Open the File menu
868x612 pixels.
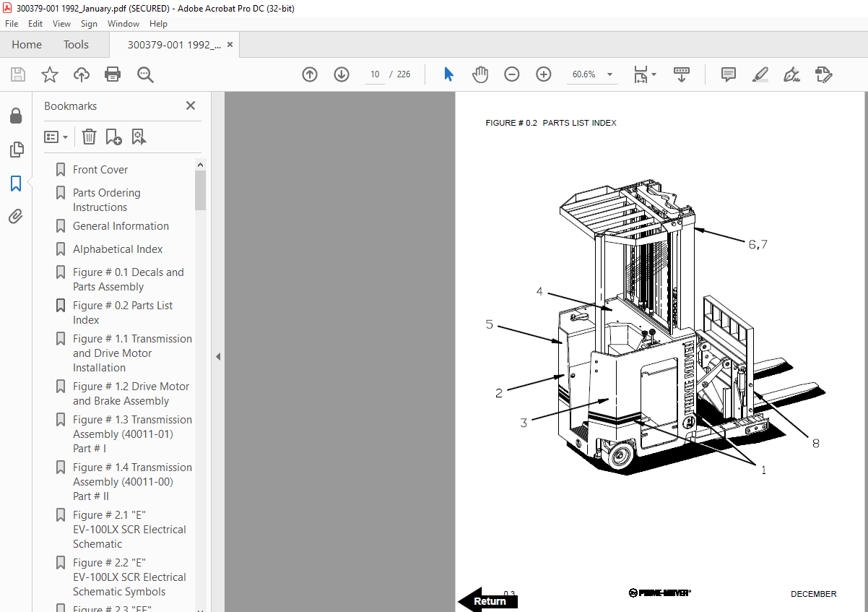[12, 24]
